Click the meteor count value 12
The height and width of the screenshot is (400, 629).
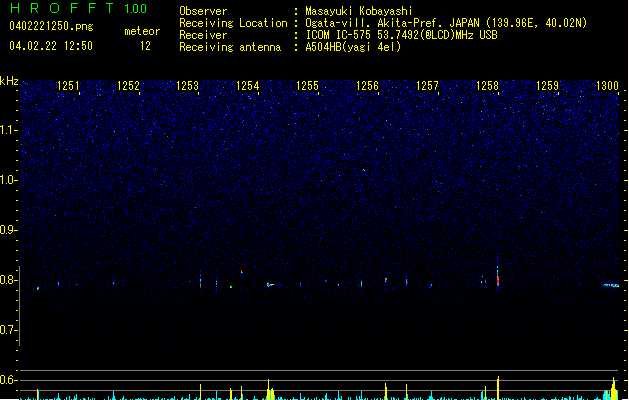145,46
